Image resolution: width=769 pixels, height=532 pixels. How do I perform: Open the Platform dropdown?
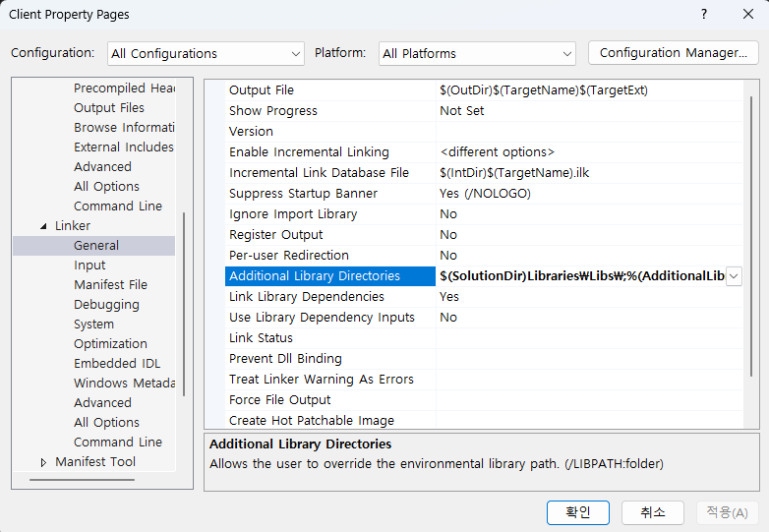(477, 53)
